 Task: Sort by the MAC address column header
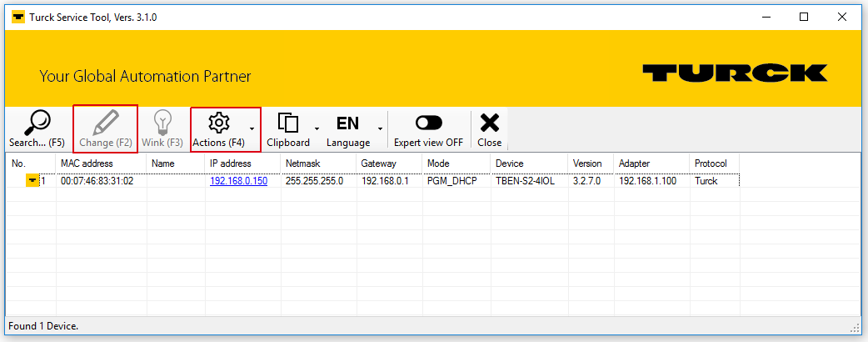click(102, 163)
